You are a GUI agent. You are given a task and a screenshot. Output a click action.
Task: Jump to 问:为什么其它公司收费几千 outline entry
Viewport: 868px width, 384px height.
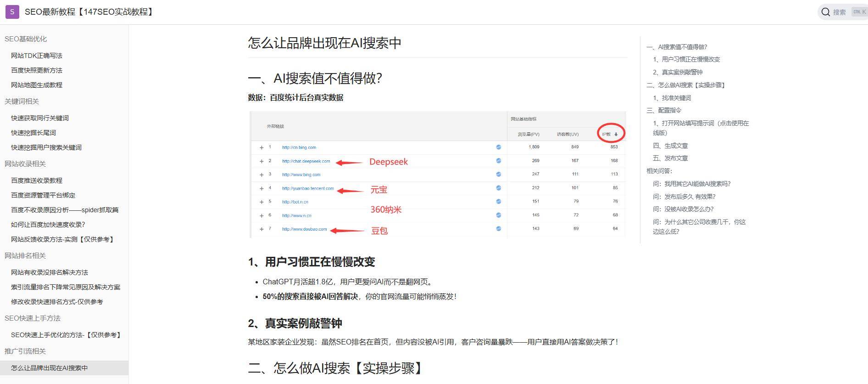tap(699, 226)
